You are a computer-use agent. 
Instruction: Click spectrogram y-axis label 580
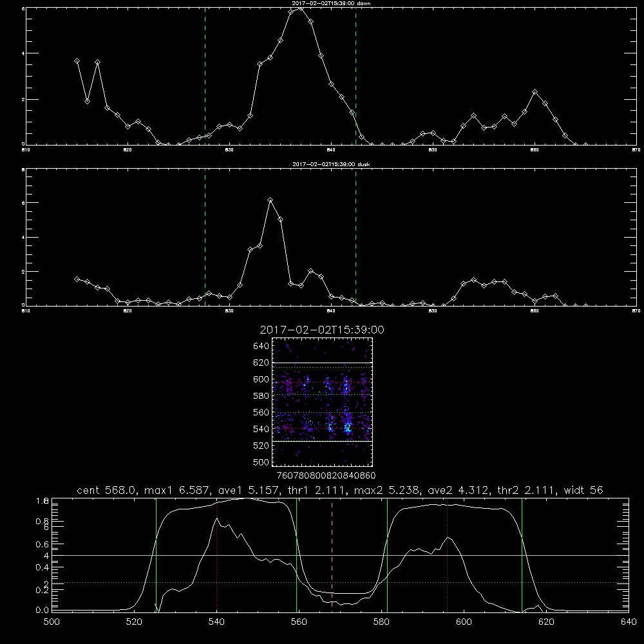click(x=261, y=396)
